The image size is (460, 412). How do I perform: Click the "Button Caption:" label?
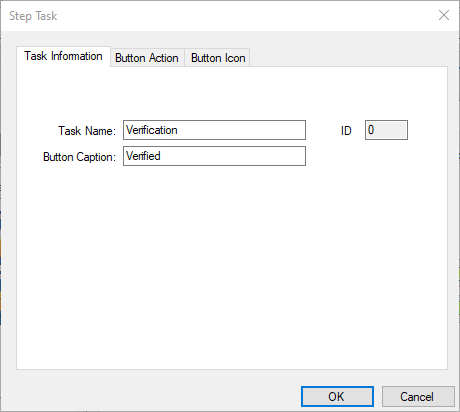point(79,157)
